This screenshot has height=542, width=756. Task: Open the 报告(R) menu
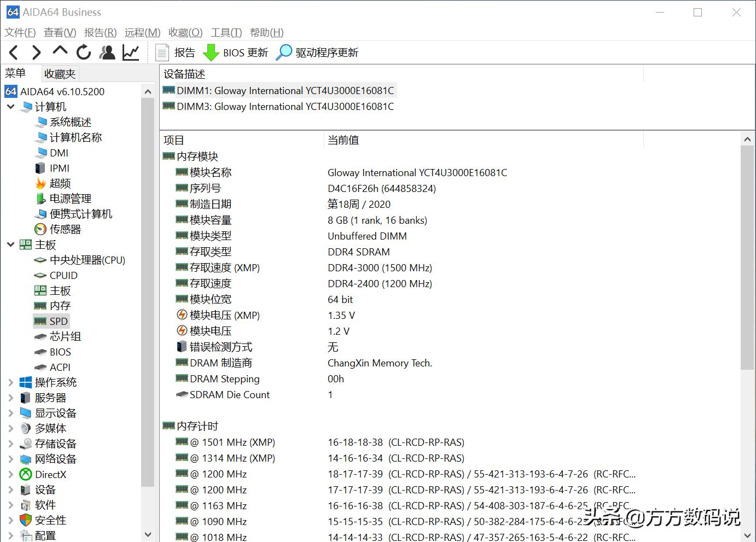tap(101, 33)
